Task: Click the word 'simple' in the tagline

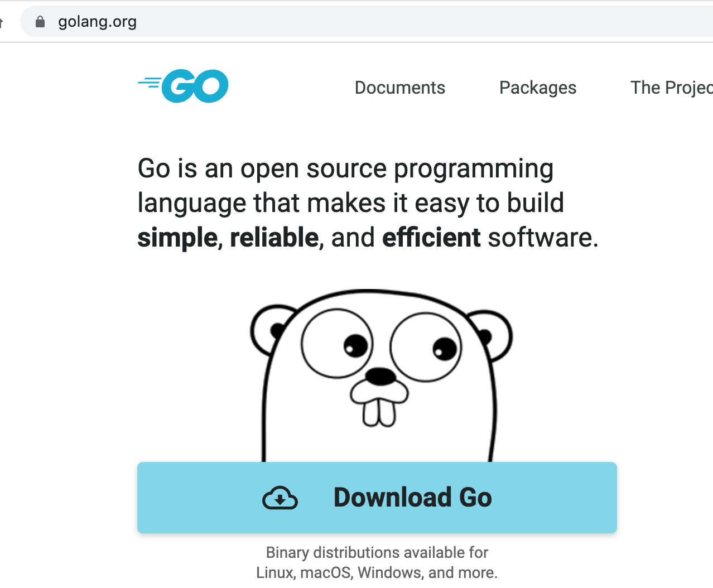Action: point(177,237)
